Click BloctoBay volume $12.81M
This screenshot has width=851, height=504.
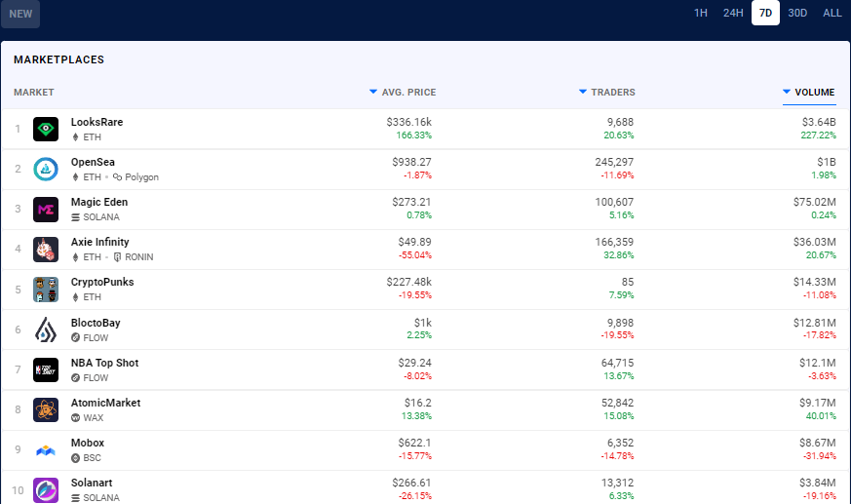pyautogui.click(x=814, y=323)
